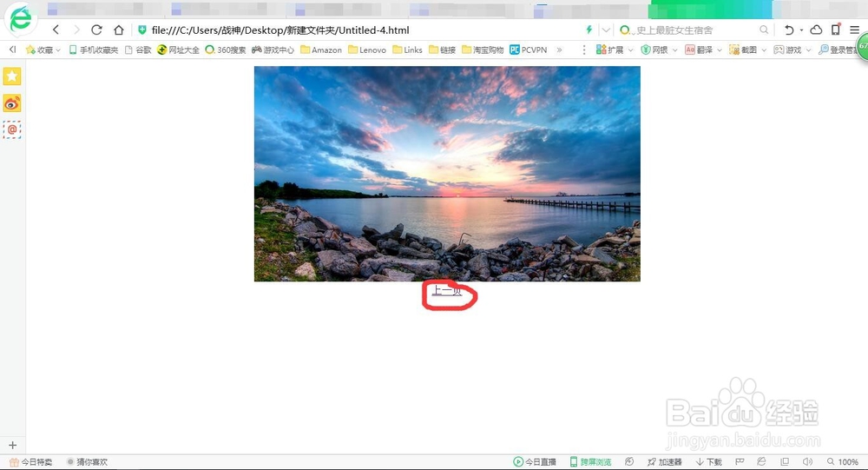Open the browser home page
This screenshot has width=868, height=470.
click(x=118, y=30)
